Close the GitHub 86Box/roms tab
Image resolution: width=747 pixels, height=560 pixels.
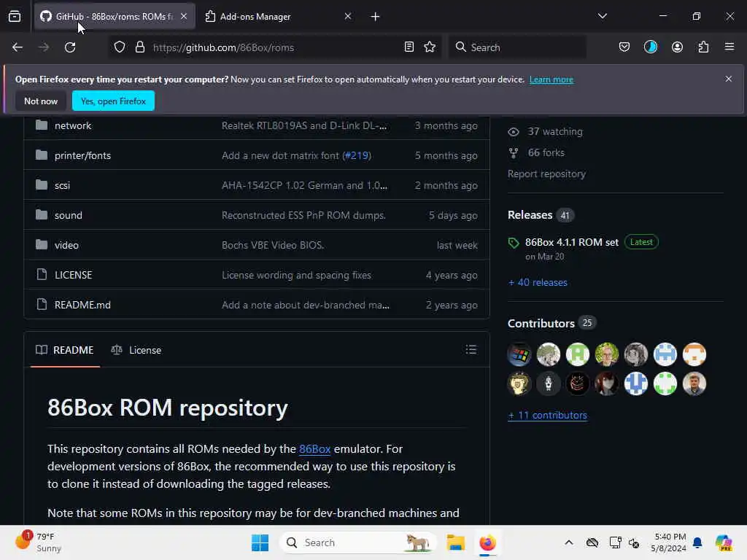click(184, 16)
